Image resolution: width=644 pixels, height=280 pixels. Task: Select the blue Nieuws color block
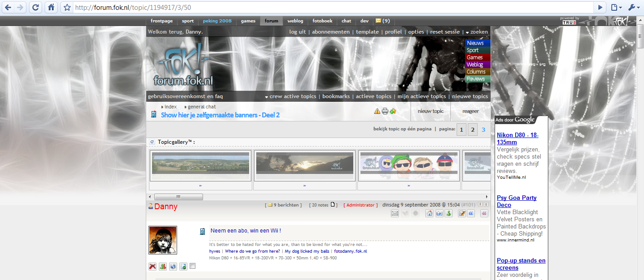pos(478,43)
